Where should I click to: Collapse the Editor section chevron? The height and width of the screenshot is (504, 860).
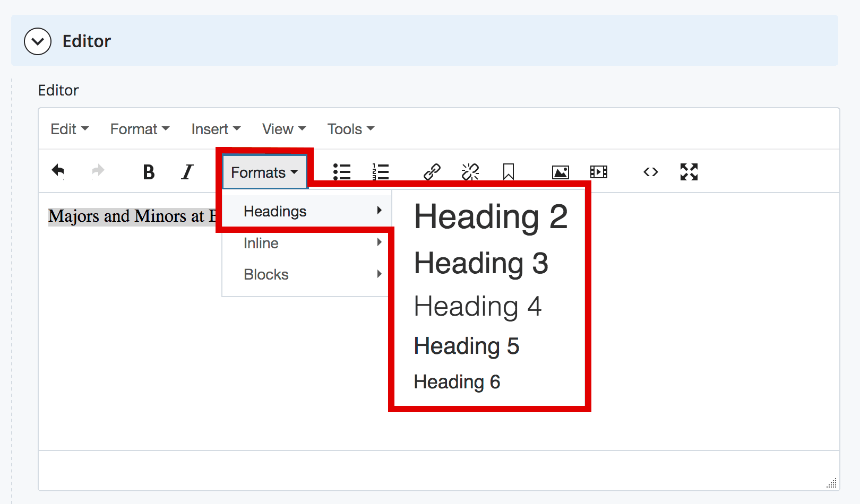pyautogui.click(x=38, y=41)
